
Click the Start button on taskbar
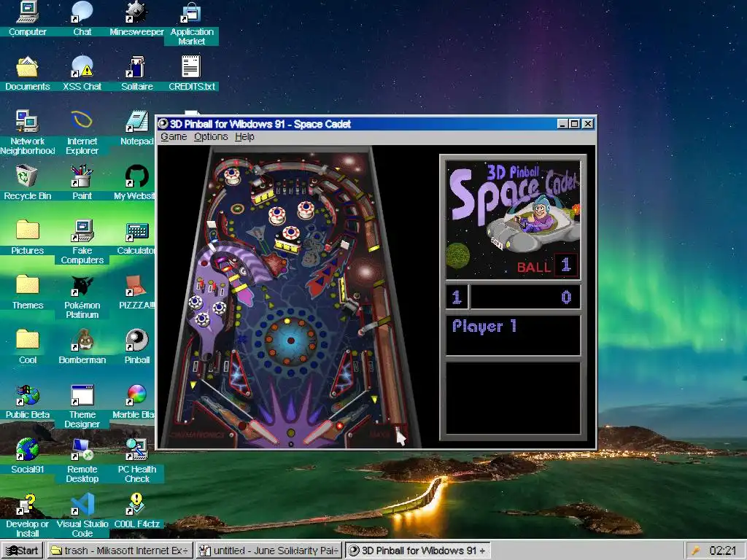click(23, 551)
